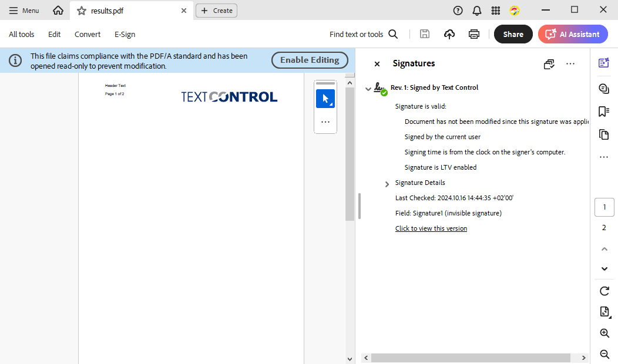Click Signatures panel scroll left arrow

tap(366, 358)
